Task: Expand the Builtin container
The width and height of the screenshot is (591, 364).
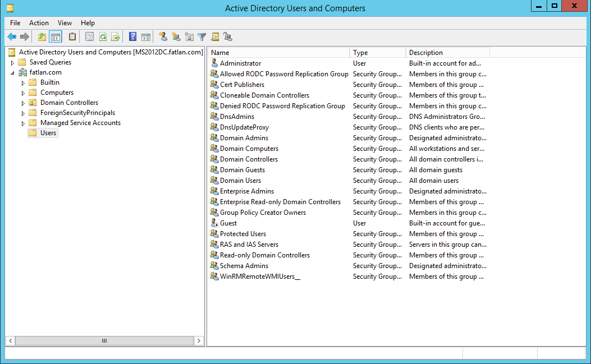Action: [x=23, y=83]
